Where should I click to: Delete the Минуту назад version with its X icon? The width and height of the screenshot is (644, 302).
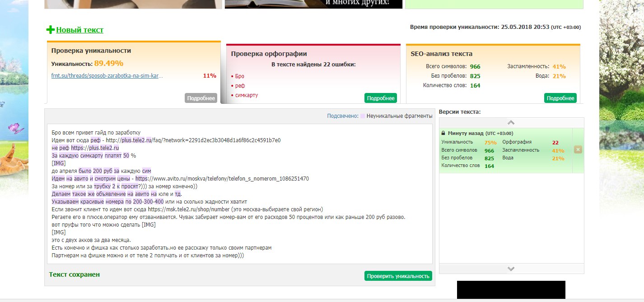pyautogui.click(x=578, y=149)
